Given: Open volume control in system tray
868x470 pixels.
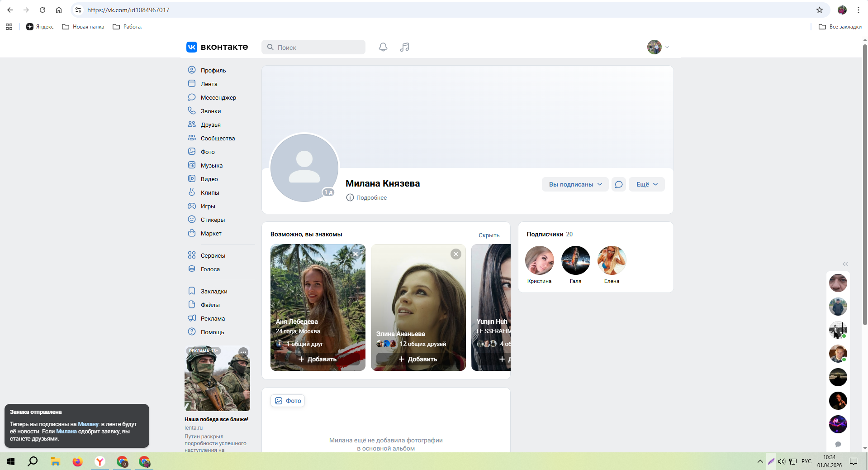Looking at the screenshot, I should (x=782, y=461).
